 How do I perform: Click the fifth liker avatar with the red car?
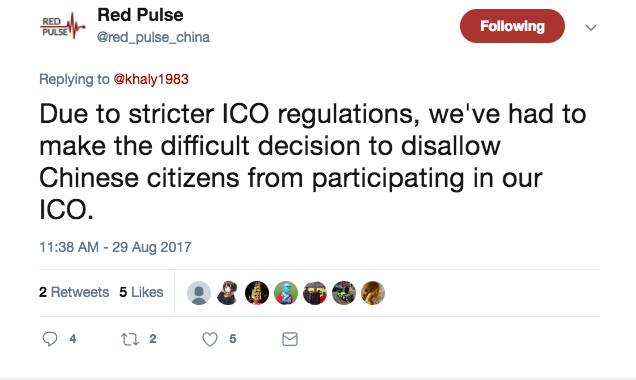click(315, 293)
